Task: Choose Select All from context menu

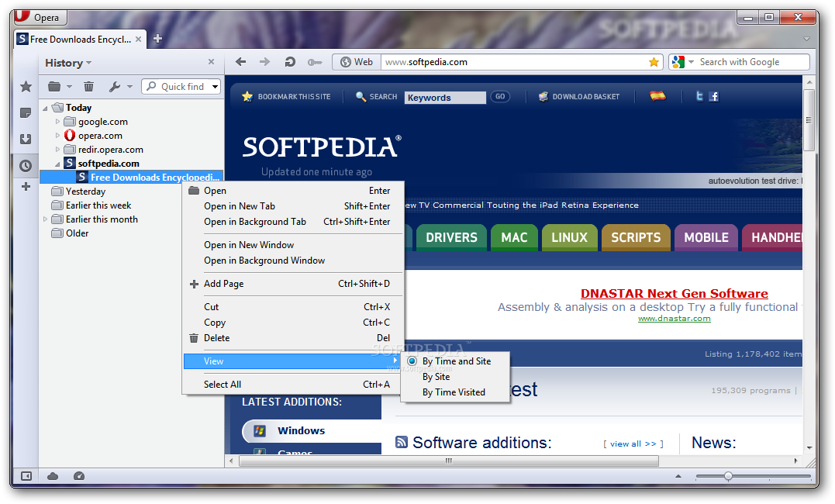Action: tap(292, 385)
